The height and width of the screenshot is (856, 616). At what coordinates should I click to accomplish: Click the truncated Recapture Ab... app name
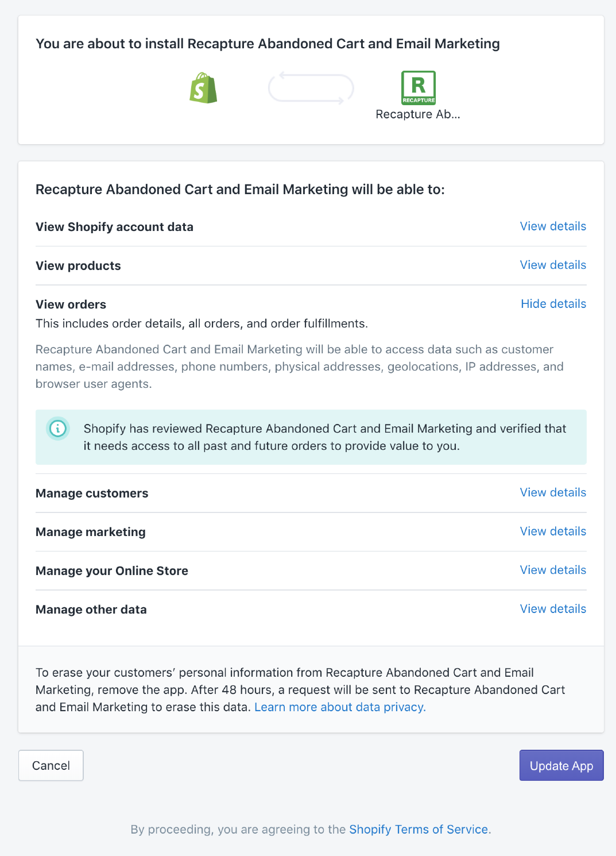[418, 114]
